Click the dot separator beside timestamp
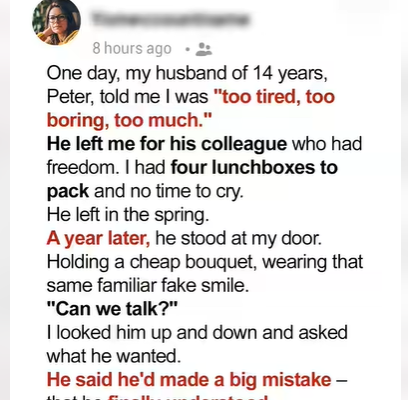Viewport: 408px width, 400px height. point(188,50)
